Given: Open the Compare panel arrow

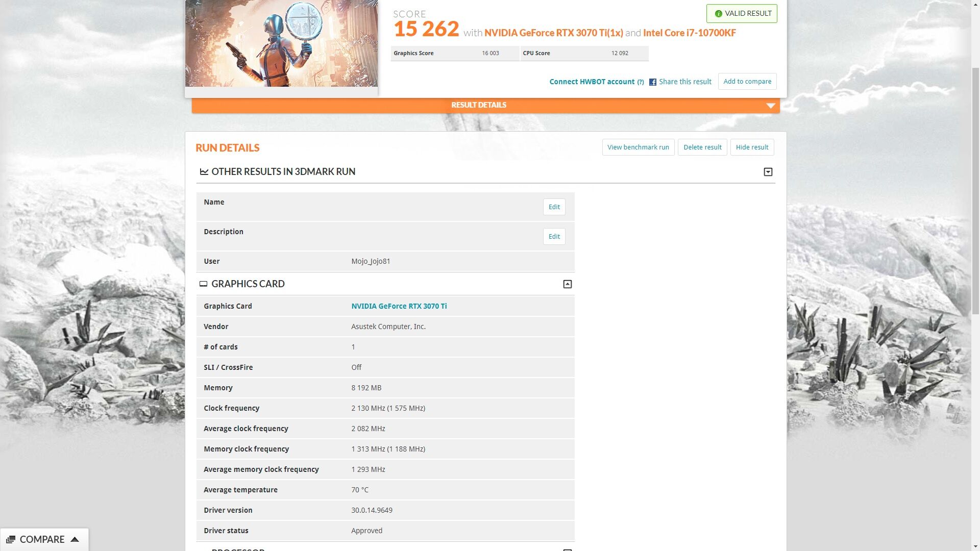Looking at the screenshot, I should tap(75, 539).
